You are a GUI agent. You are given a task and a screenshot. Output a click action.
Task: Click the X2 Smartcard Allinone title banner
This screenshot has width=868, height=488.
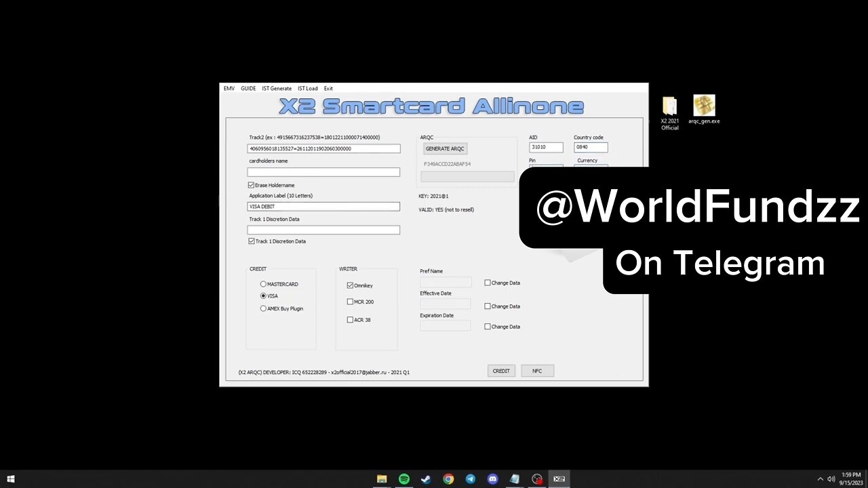coord(431,106)
